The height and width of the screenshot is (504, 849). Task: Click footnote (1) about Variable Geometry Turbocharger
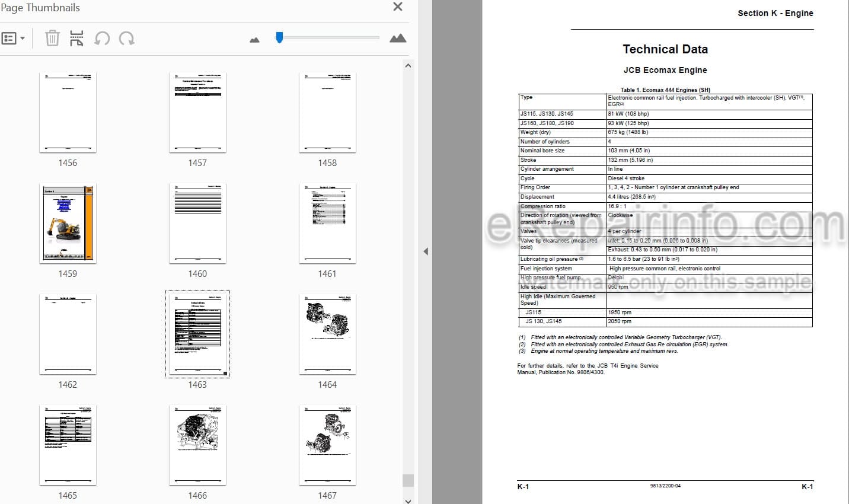pos(620,337)
